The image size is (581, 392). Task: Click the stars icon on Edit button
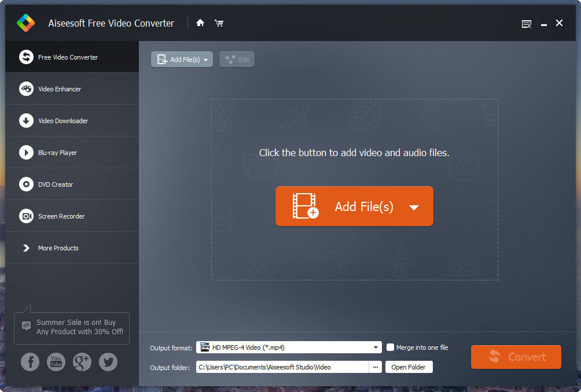[230, 59]
